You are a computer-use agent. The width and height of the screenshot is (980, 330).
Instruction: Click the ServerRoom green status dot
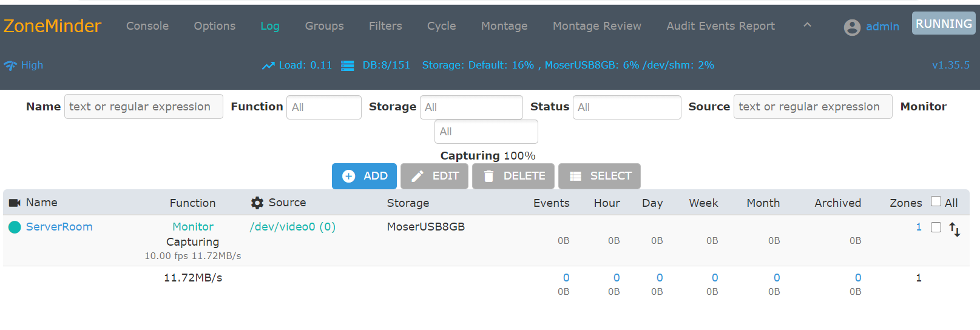tap(15, 227)
